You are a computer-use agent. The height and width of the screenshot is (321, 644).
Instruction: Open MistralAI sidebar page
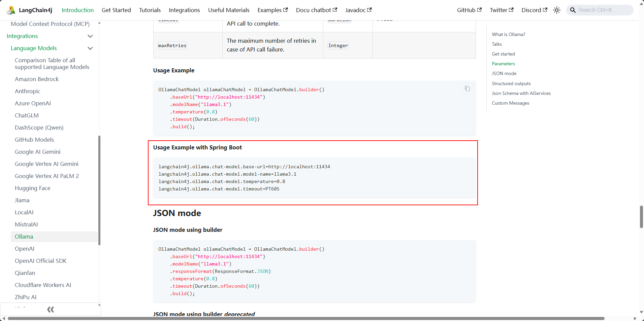(26, 224)
